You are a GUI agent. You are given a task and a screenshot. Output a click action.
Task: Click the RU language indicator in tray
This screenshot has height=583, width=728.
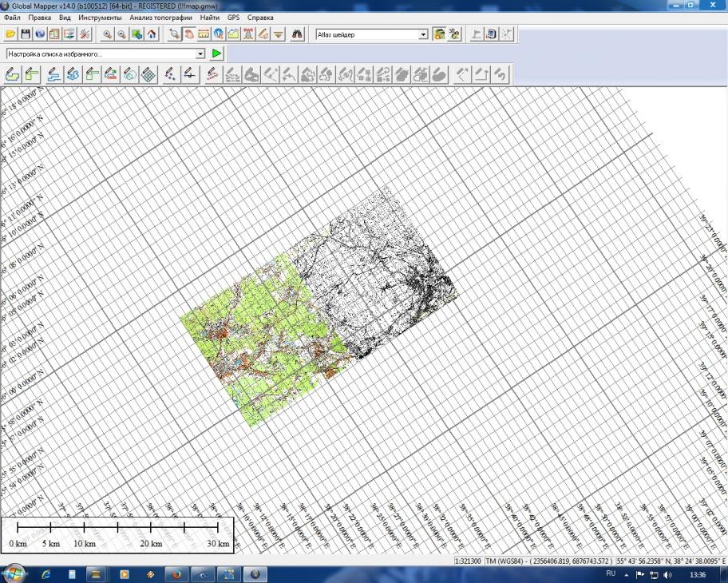tap(611, 573)
